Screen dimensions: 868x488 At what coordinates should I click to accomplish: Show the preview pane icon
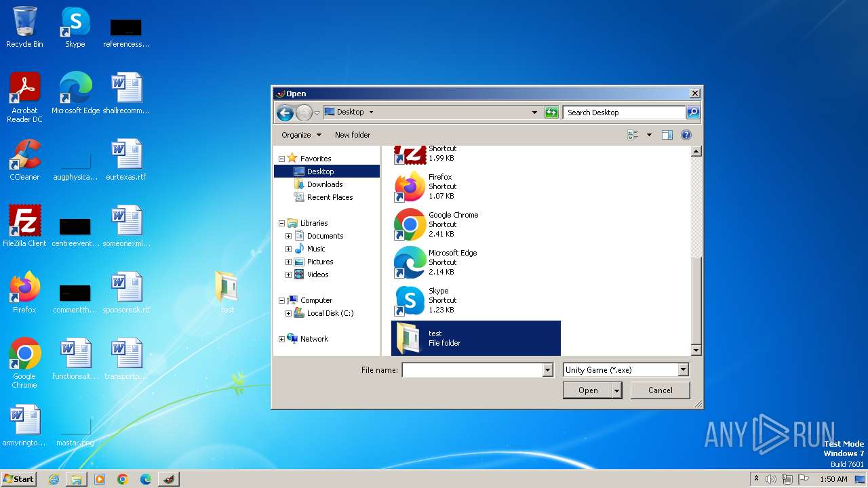pyautogui.click(x=667, y=135)
